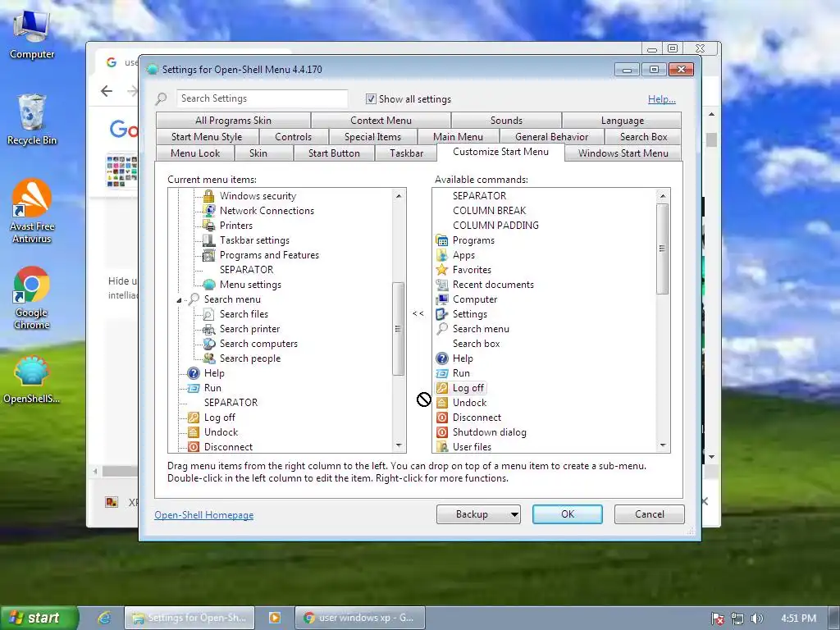The image size is (840, 630).
Task: Click the Cancel button
Action: [x=650, y=514]
